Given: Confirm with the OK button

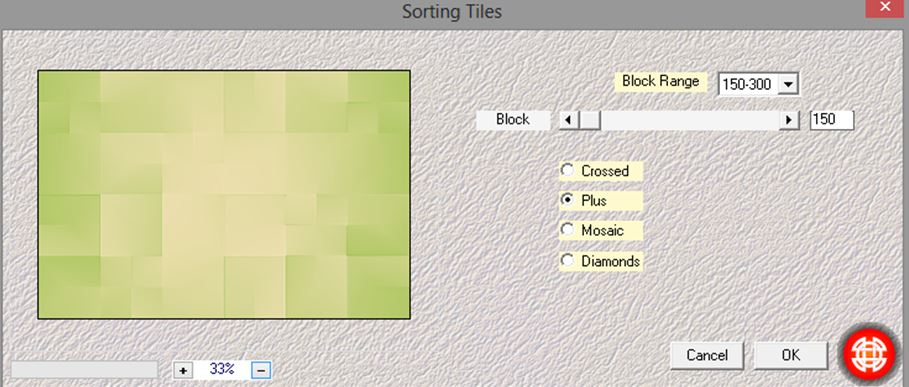Looking at the screenshot, I should coord(791,355).
